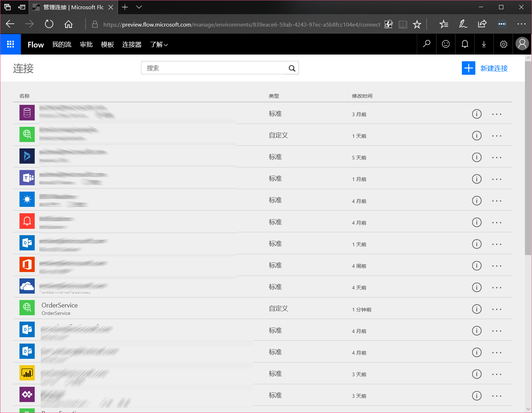Open the browser tab list chevron
This screenshot has width=532, height=413.
pyautogui.click(x=139, y=7)
